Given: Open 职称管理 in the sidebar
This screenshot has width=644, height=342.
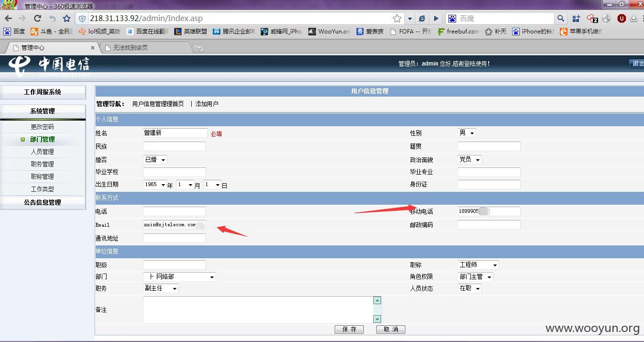Looking at the screenshot, I should click(43, 177).
